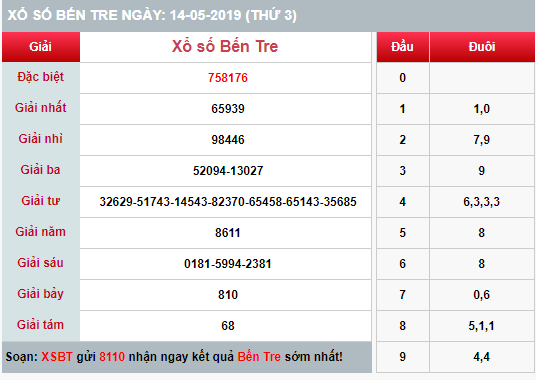Click the Đầu cell '1'

click(403, 109)
